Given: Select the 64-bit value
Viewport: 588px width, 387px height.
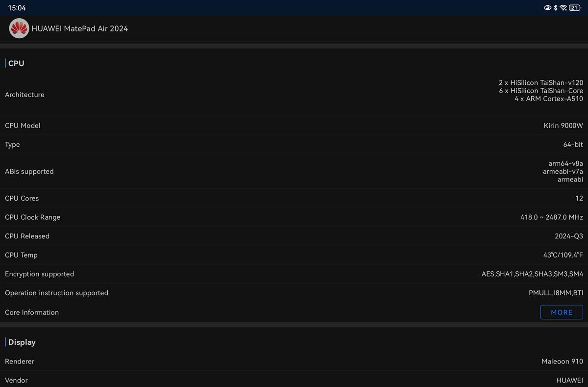Looking at the screenshot, I should point(573,145).
